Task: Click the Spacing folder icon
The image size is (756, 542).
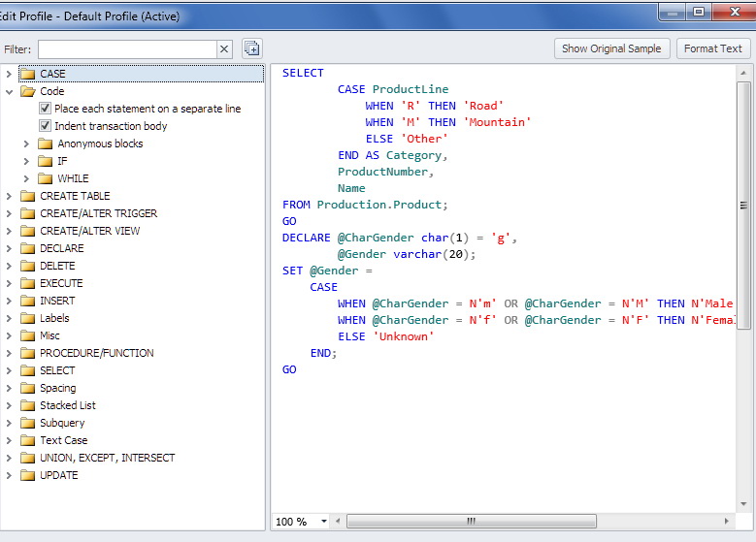Action: click(28, 388)
